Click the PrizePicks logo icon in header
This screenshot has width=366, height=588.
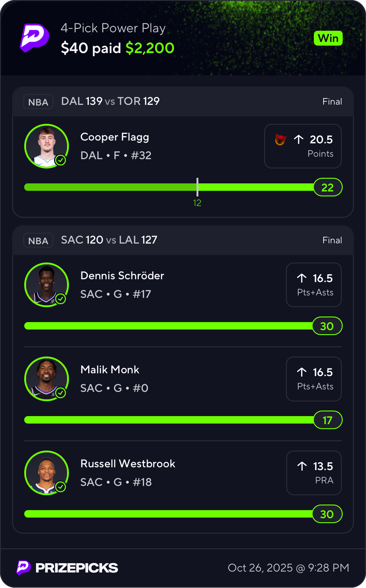[34, 38]
